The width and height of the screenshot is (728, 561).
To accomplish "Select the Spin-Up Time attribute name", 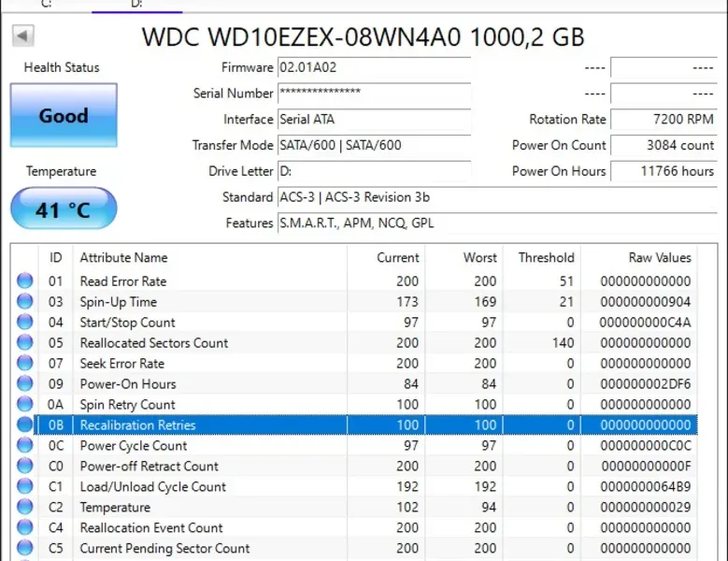I will 119,302.
